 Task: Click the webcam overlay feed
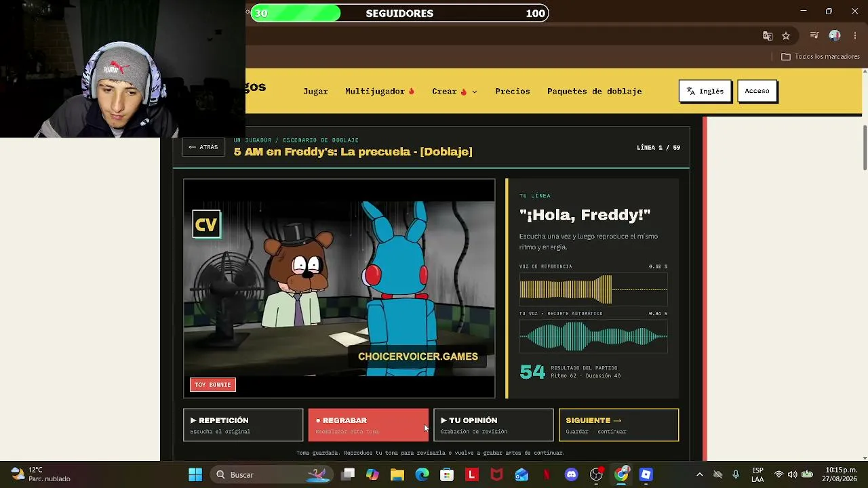click(x=123, y=68)
